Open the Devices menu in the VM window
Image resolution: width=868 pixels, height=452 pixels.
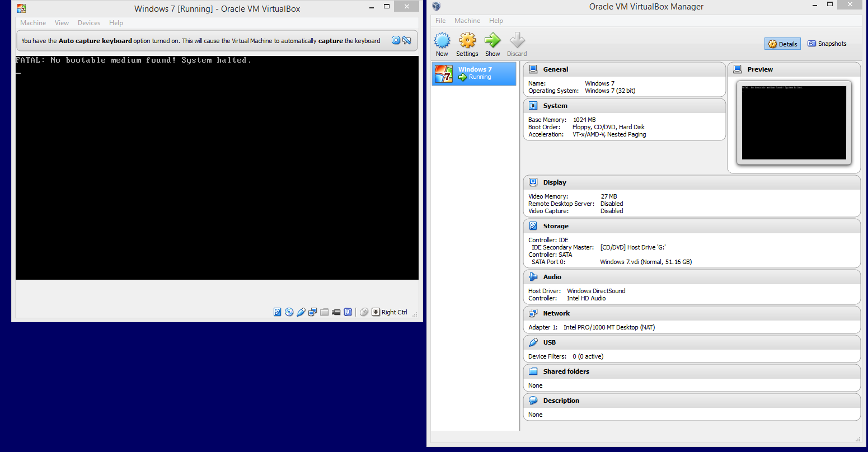tap(89, 23)
